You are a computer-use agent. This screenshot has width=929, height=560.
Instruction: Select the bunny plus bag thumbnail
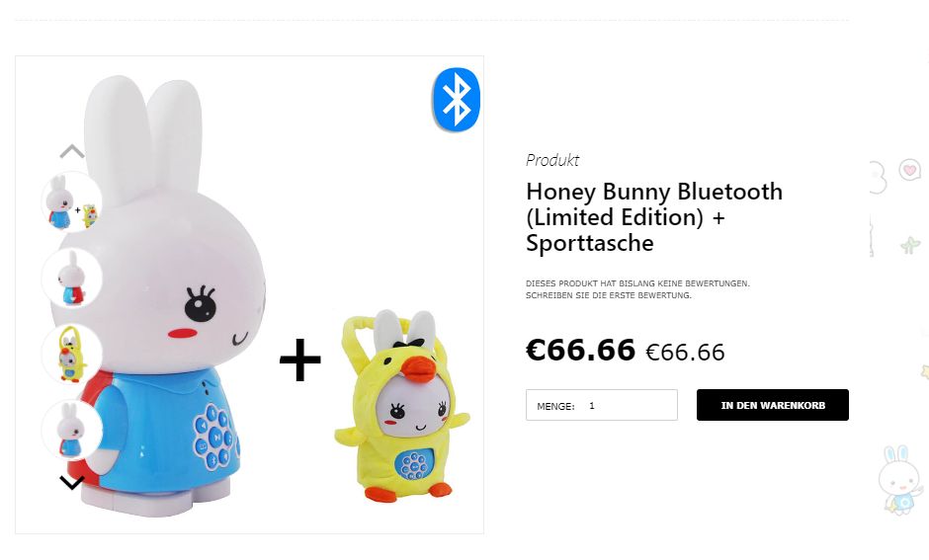72,201
